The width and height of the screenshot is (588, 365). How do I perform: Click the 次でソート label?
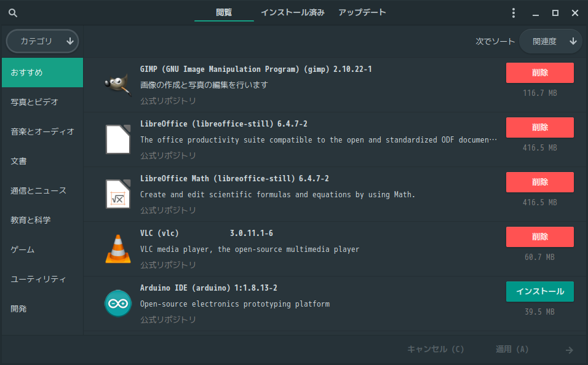coord(495,41)
